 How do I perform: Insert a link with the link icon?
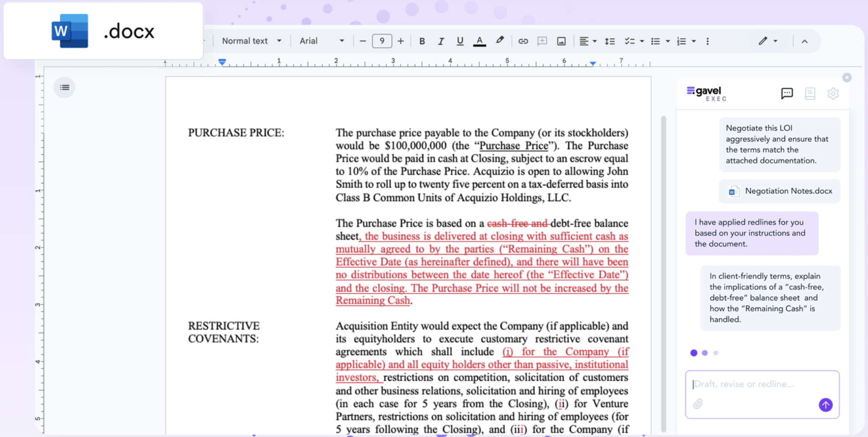tap(523, 41)
